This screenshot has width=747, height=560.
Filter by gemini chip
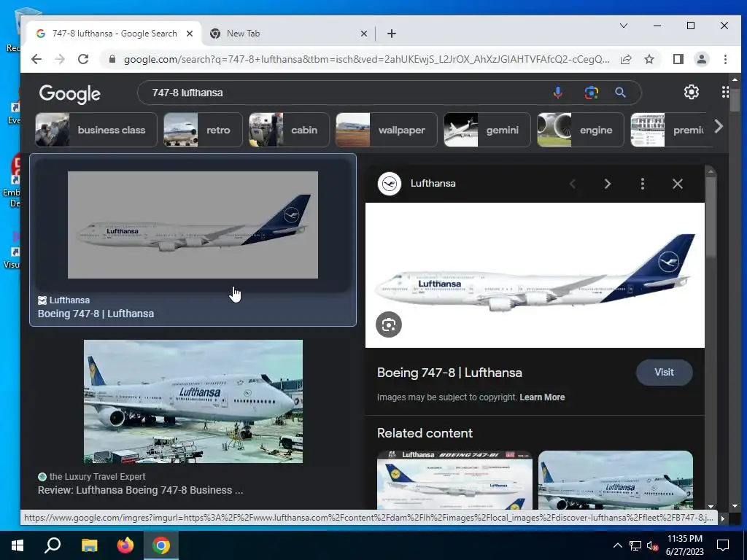tap(487, 130)
